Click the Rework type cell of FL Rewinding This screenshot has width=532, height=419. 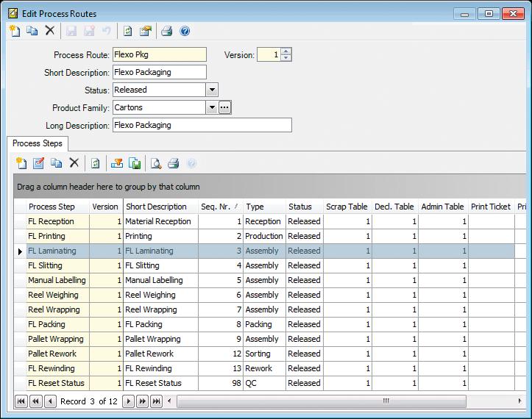tap(264, 368)
